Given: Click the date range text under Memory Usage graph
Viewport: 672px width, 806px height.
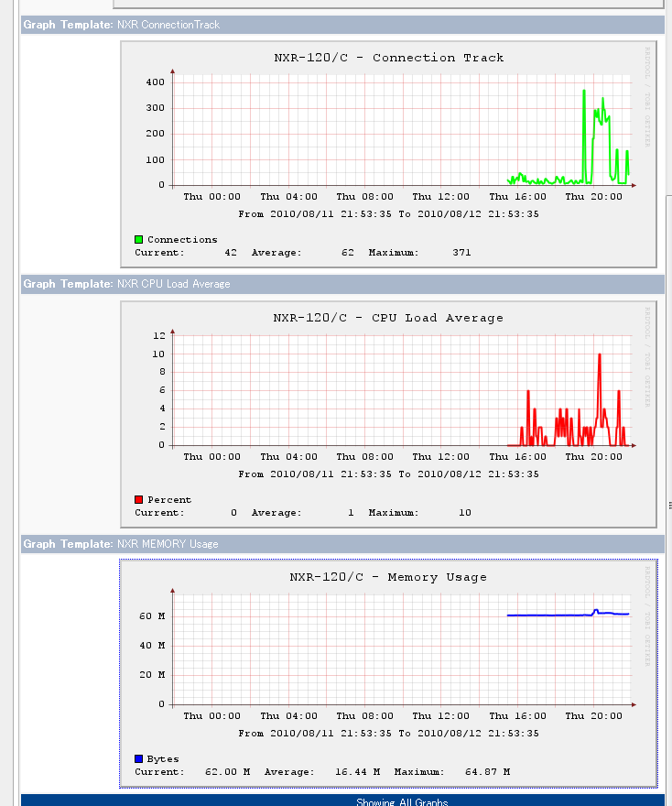Looking at the screenshot, I should click(x=388, y=733).
